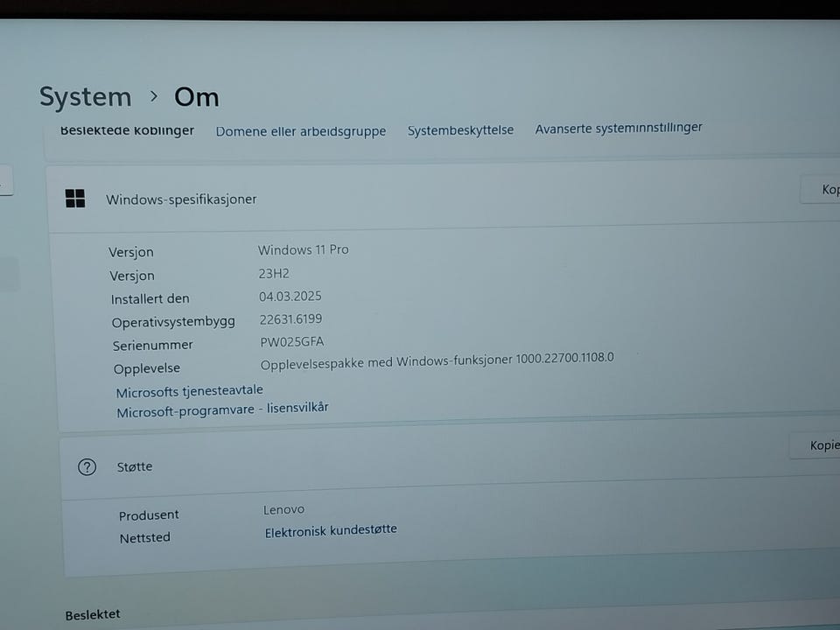Open Avanserte systeminnstillinger link
Screen dimensions: 840x630
coord(619,129)
